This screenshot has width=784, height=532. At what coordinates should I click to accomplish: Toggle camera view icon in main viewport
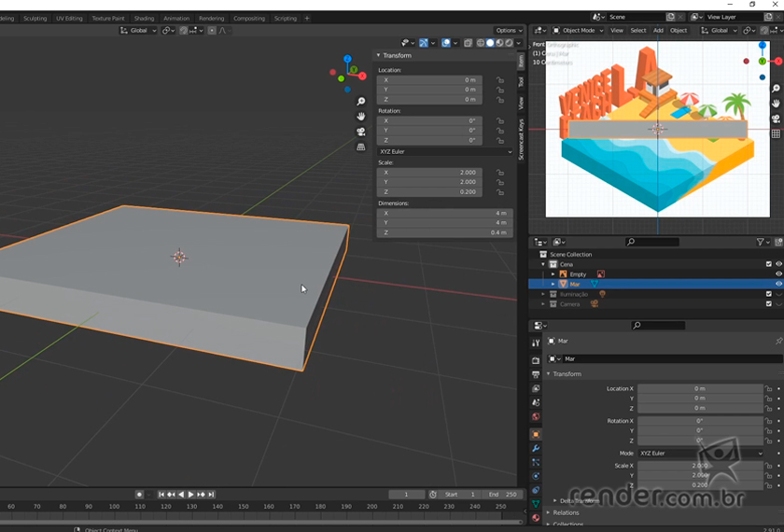click(x=361, y=132)
